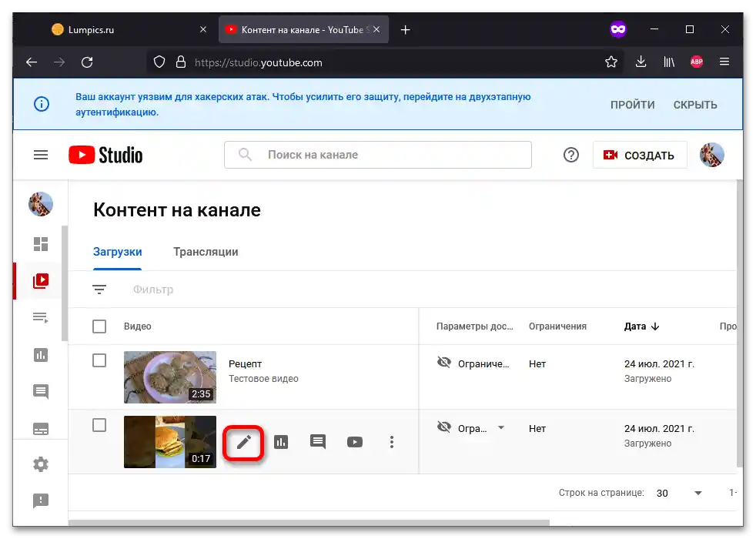Click inside the channel search field
Image resolution: width=756 pixels, height=539 pixels.
377,154
